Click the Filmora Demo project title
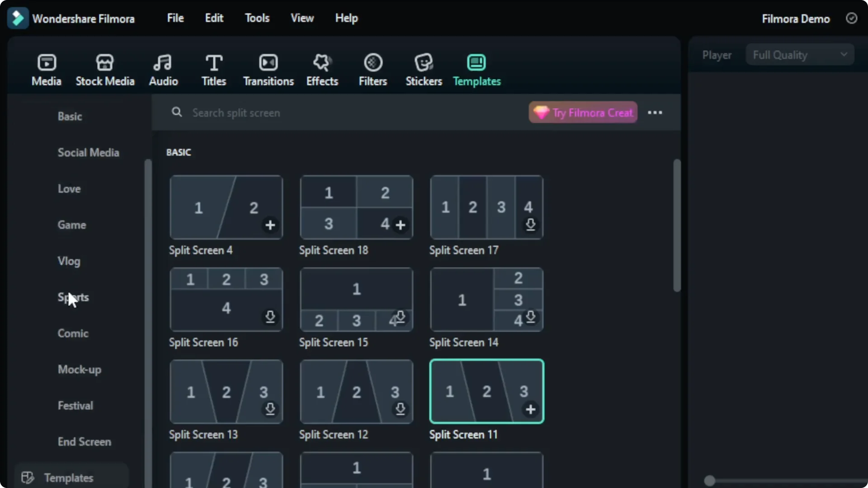The image size is (868, 488). pyautogui.click(x=796, y=19)
